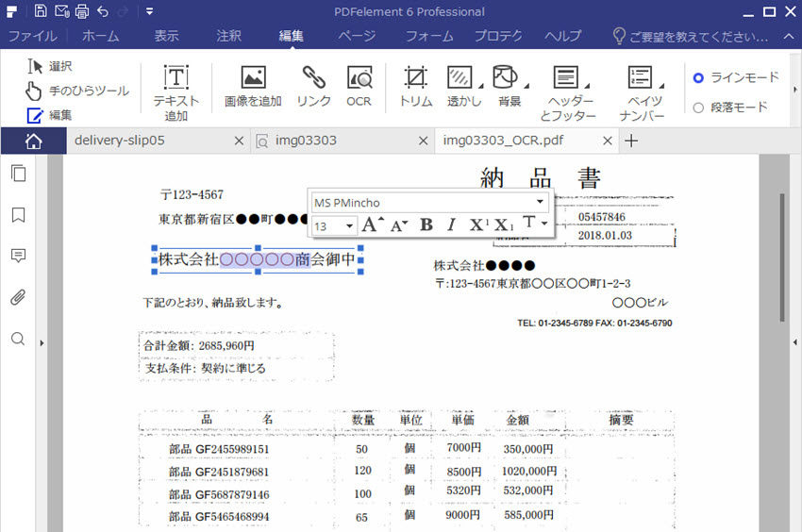Select the 編集 edit tool
Image resolution: width=802 pixels, height=532 pixels.
[x=50, y=115]
